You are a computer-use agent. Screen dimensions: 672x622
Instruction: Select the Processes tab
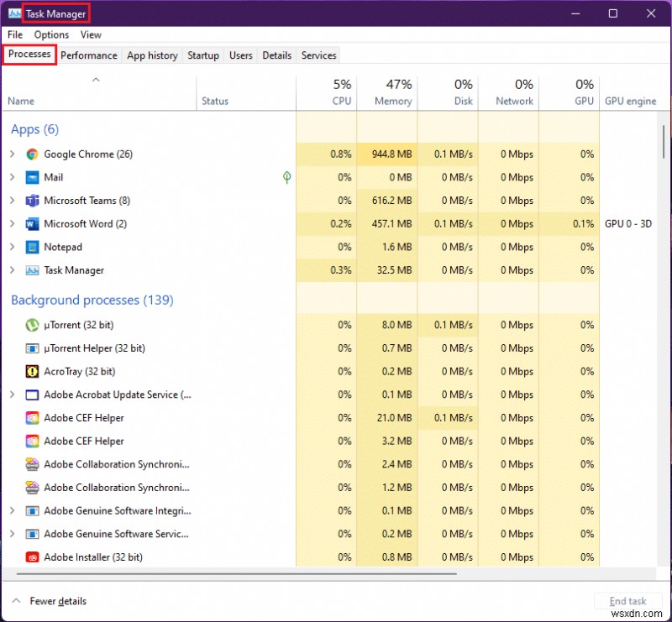tap(29, 55)
